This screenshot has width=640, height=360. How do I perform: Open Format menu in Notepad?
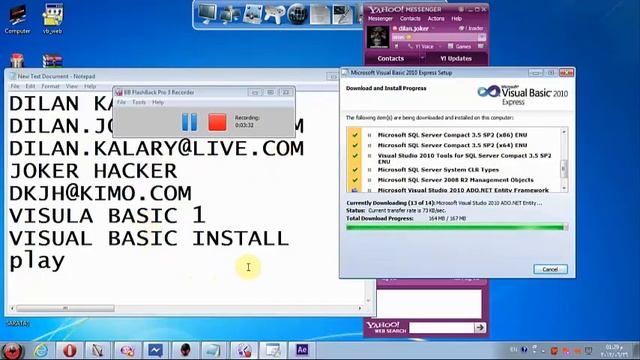click(51, 86)
